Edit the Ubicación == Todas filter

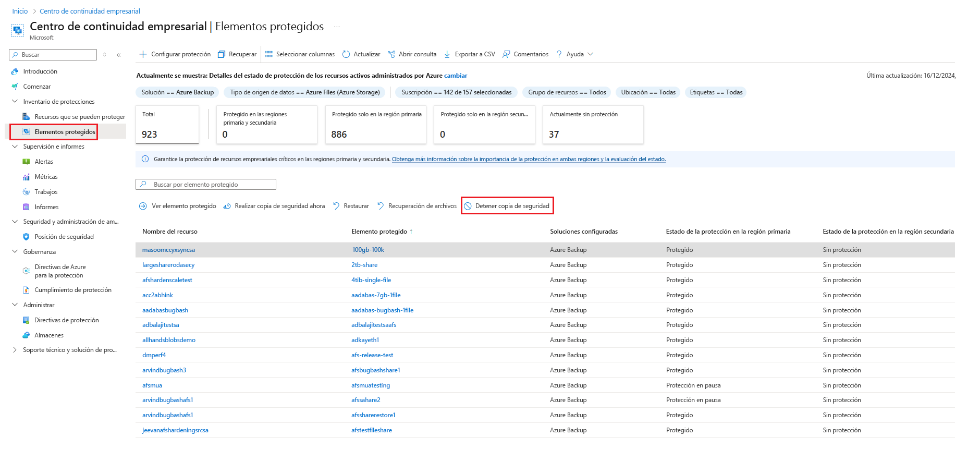point(648,92)
